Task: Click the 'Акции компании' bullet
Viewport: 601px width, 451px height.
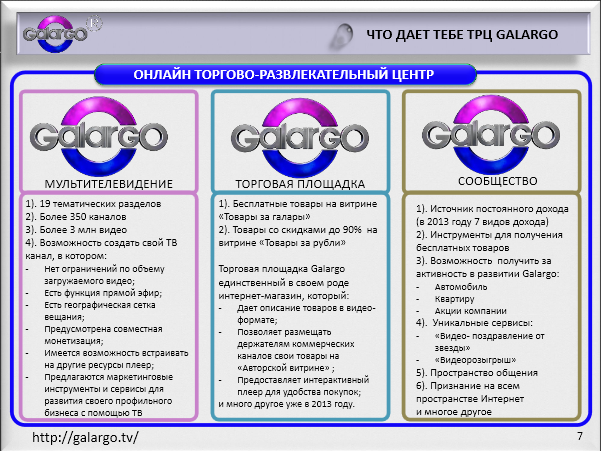Action: (471, 311)
